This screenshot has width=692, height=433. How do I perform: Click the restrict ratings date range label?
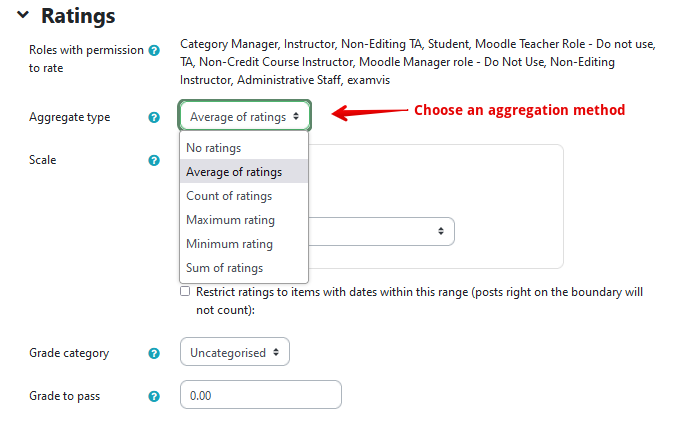[x=420, y=301]
